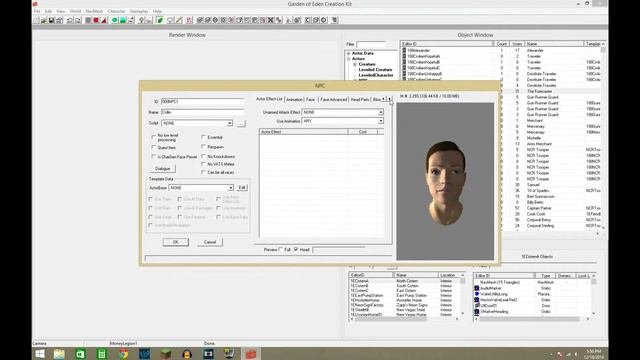Open the Head Parts tab
The height and width of the screenshot is (360, 640).
tap(360, 100)
